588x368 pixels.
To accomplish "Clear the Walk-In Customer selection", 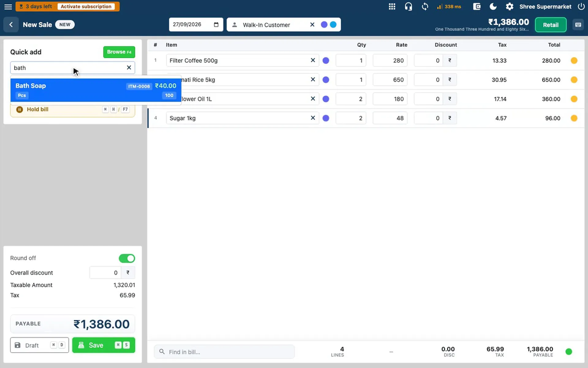I will [x=312, y=25].
